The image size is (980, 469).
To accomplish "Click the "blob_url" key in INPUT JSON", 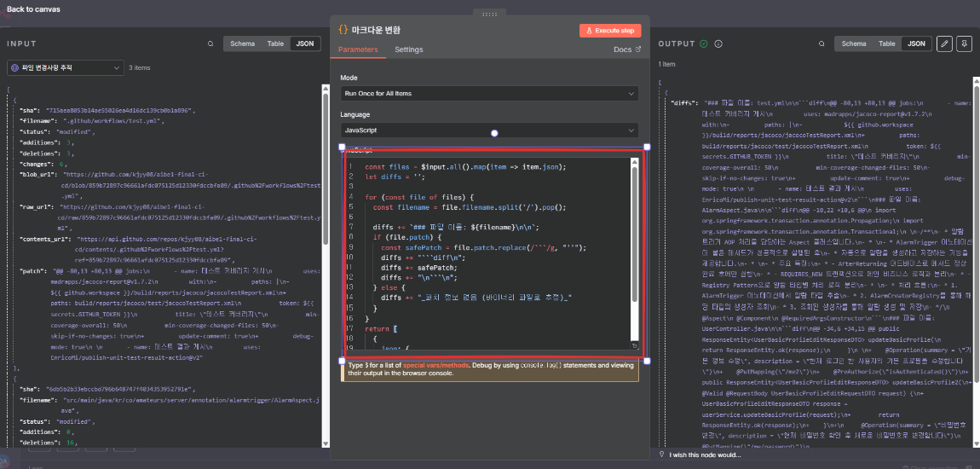I will (x=38, y=174).
